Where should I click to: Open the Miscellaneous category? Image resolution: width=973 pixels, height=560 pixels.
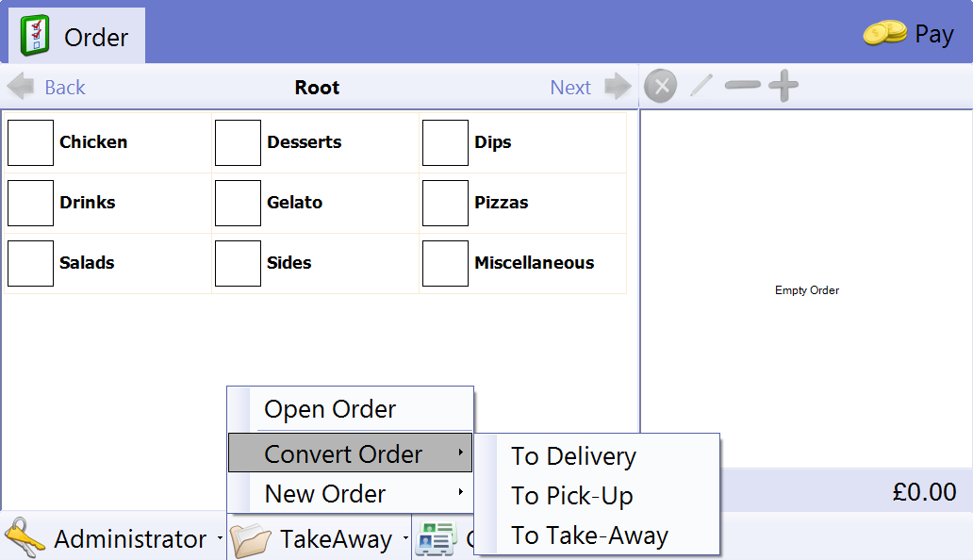pyautogui.click(x=534, y=263)
